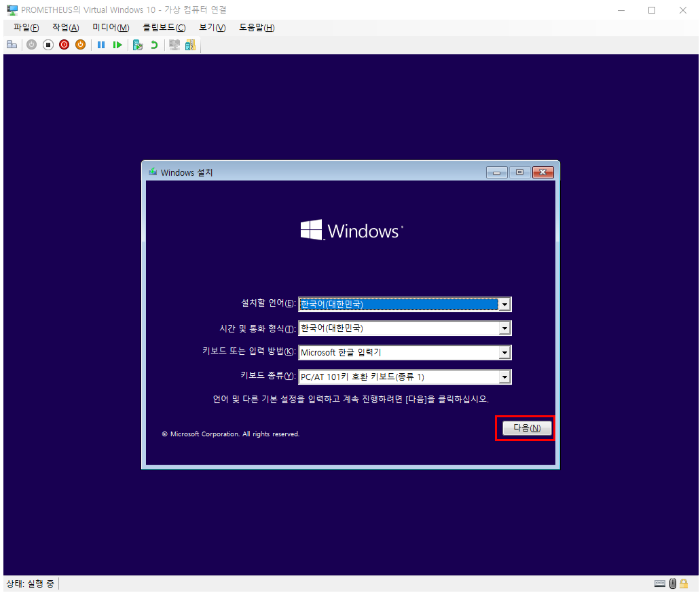Viewport: 700px width, 593px height.
Task: Maximize the Windows 설치 dialog
Action: click(519, 172)
